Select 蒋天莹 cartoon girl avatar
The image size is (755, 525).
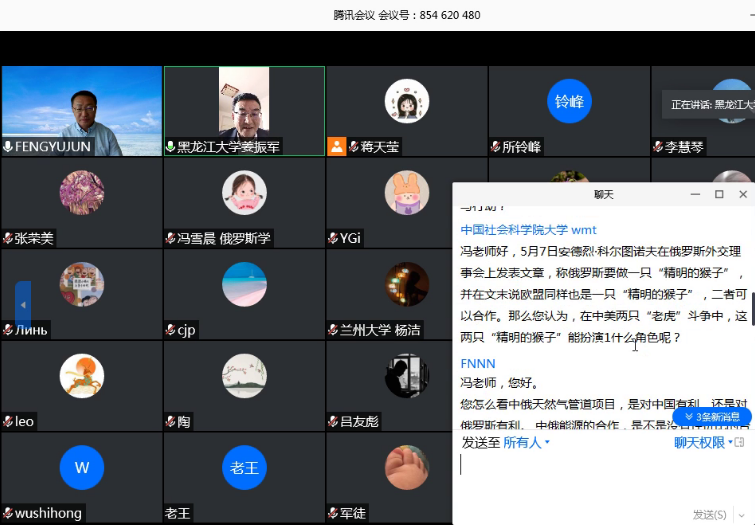click(407, 101)
